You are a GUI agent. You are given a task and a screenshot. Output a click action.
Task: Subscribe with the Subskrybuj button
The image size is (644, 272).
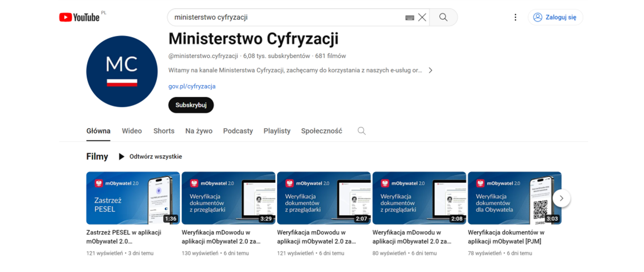tap(191, 105)
